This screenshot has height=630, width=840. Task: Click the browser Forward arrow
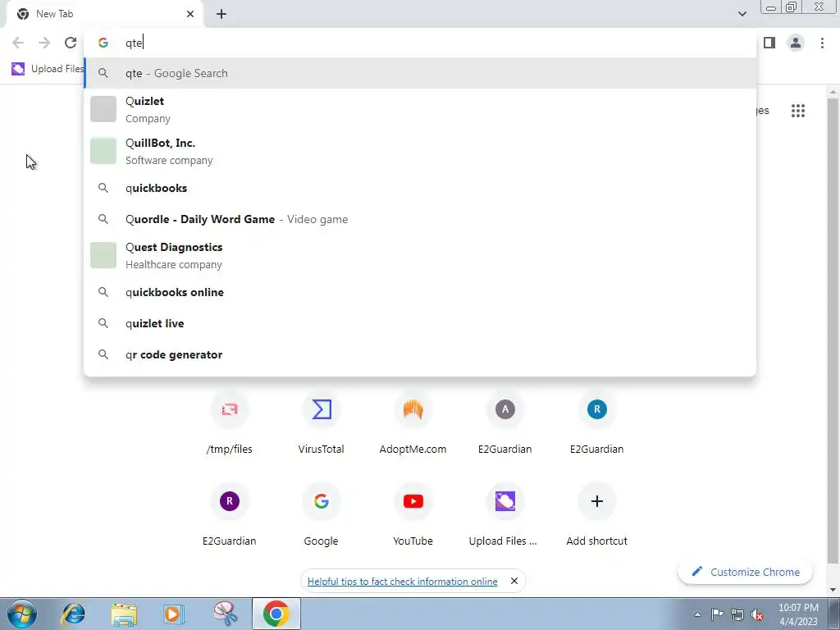[44, 43]
